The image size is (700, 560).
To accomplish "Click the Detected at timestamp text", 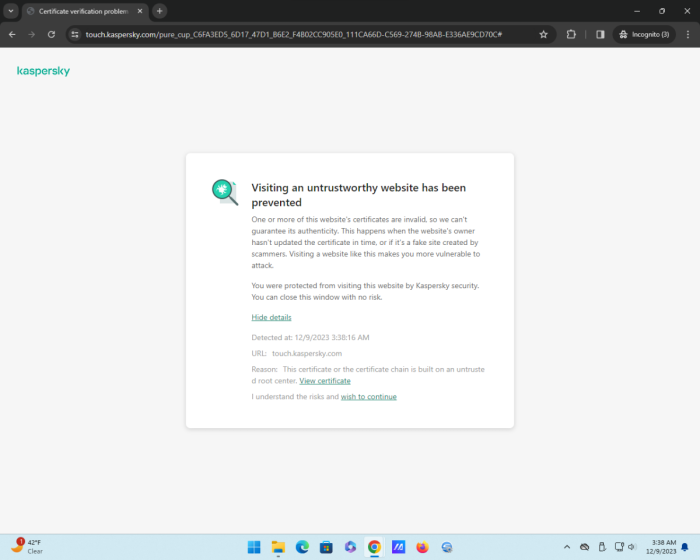I will pyautogui.click(x=310, y=338).
